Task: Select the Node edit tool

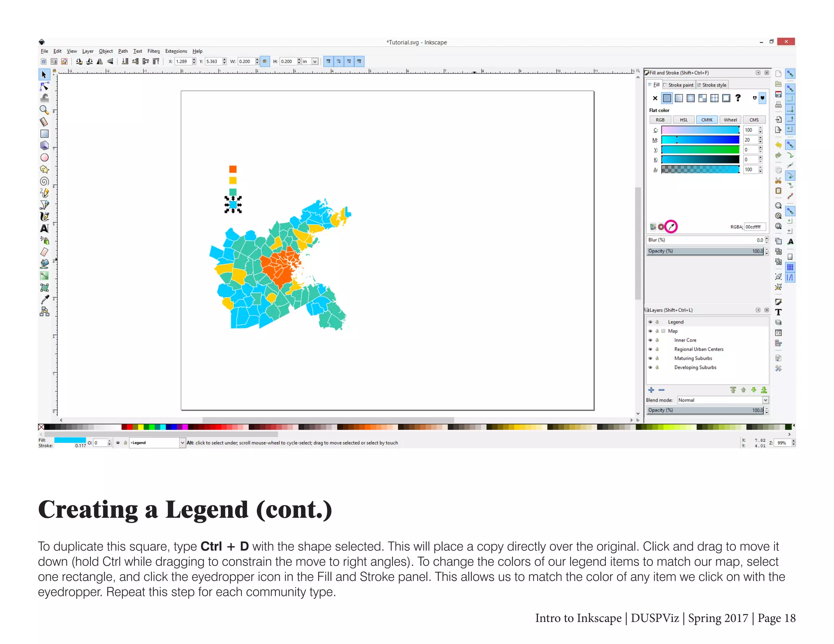Action: click(x=44, y=86)
